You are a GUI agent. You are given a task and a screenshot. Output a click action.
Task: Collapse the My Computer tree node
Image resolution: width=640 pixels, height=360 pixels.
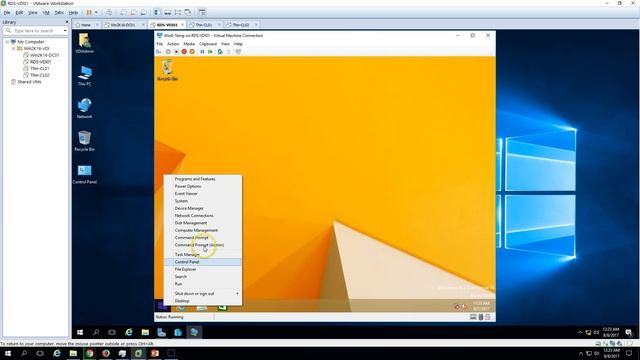(7, 42)
